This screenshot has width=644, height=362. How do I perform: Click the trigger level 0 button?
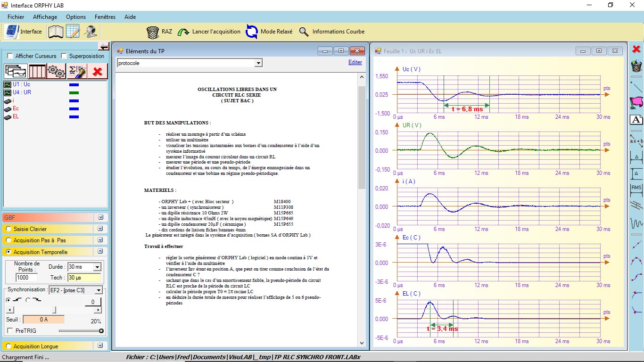click(93, 302)
